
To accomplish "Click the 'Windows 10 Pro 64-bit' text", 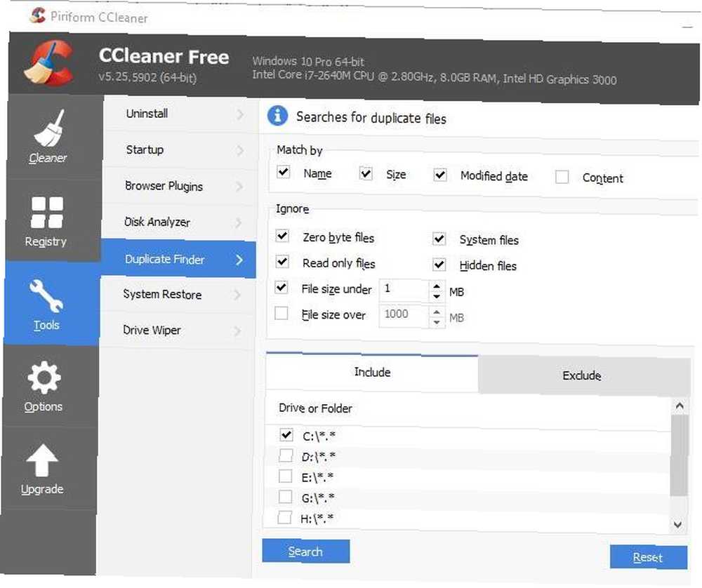I will [308, 61].
